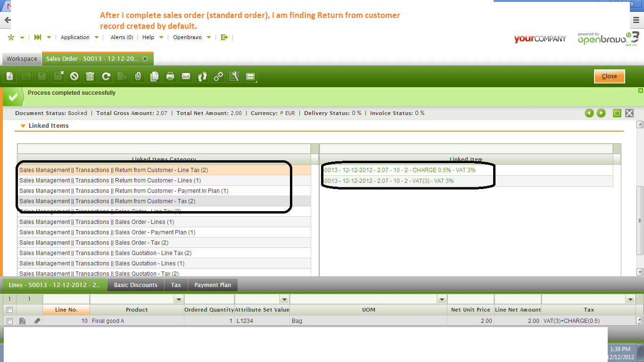Go to the next record arrow
644x362 pixels.
point(601,113)
